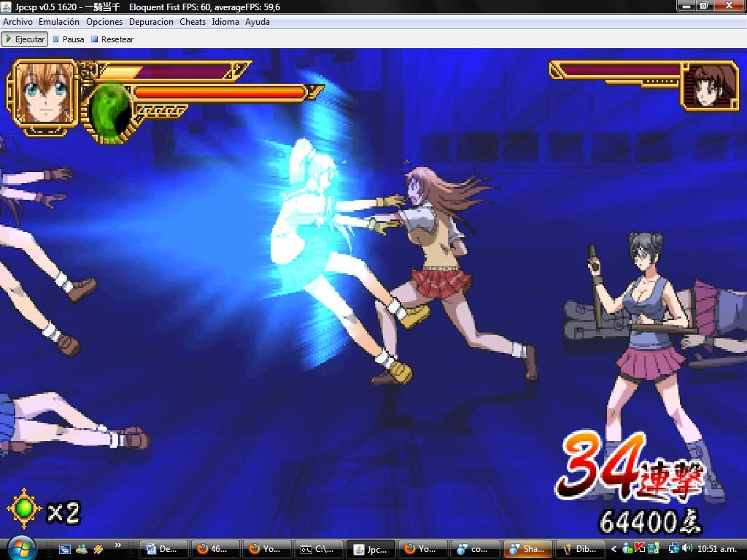
Task: Switch to the Sha... taskbar button
Action: (x=527, y=549)
